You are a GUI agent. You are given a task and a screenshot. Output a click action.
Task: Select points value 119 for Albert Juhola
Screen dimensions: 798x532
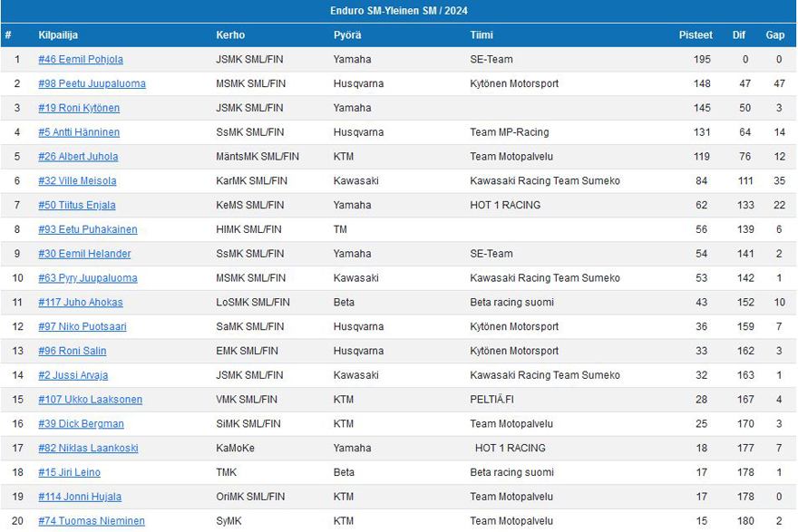tap(701, 157)
